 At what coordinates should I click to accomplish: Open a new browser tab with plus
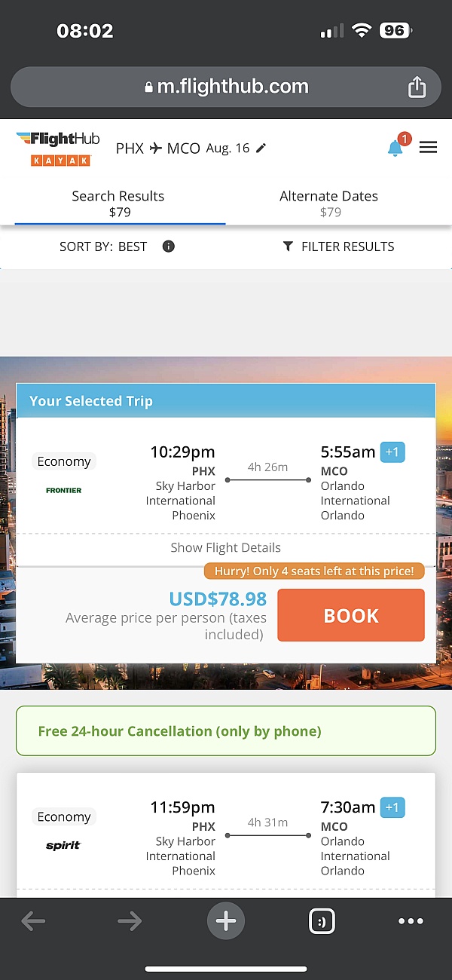coord(226,920)
